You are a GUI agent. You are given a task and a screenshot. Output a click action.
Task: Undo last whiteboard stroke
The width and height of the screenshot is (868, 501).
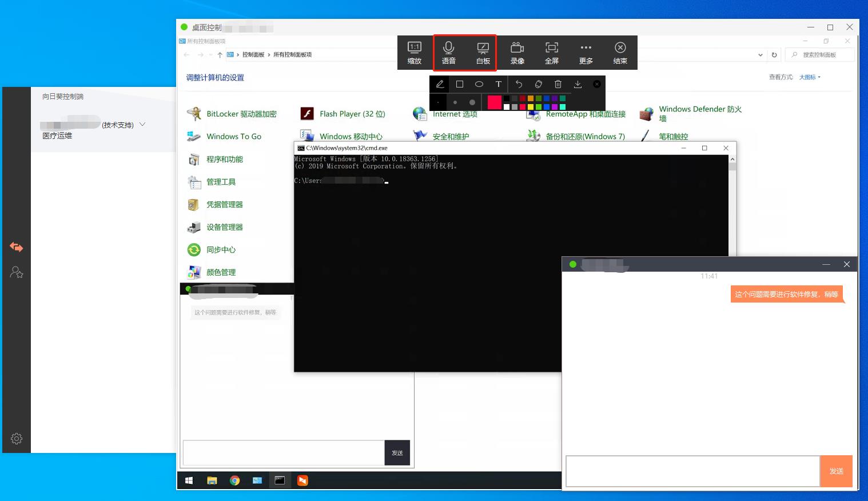tap(519, 84)
